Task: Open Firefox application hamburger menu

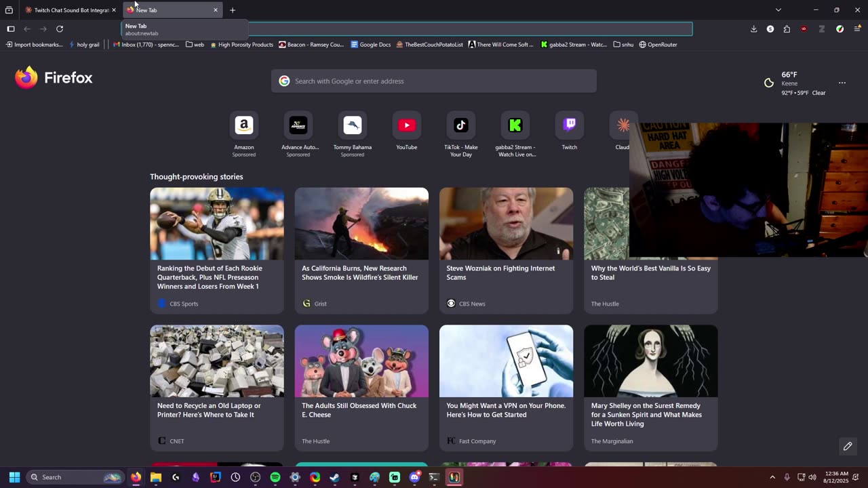Action: click(x=857, y=29)
